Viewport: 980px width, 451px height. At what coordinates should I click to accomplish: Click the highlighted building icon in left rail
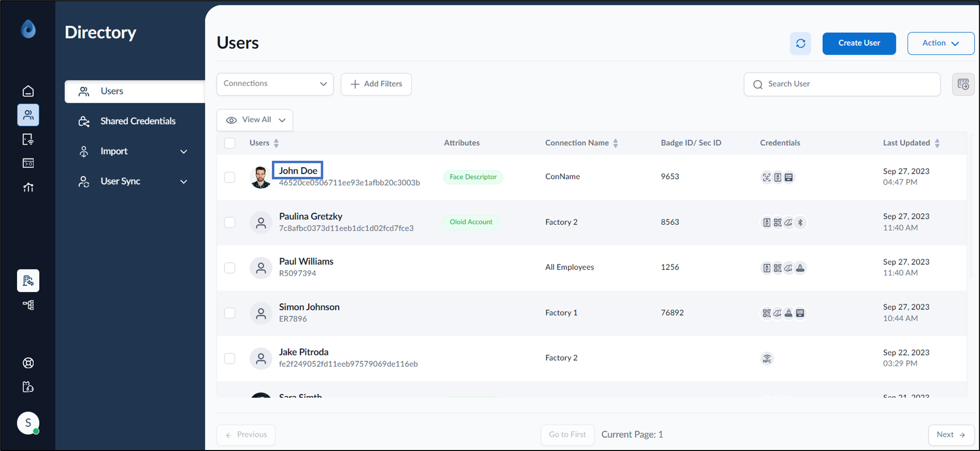28,280
